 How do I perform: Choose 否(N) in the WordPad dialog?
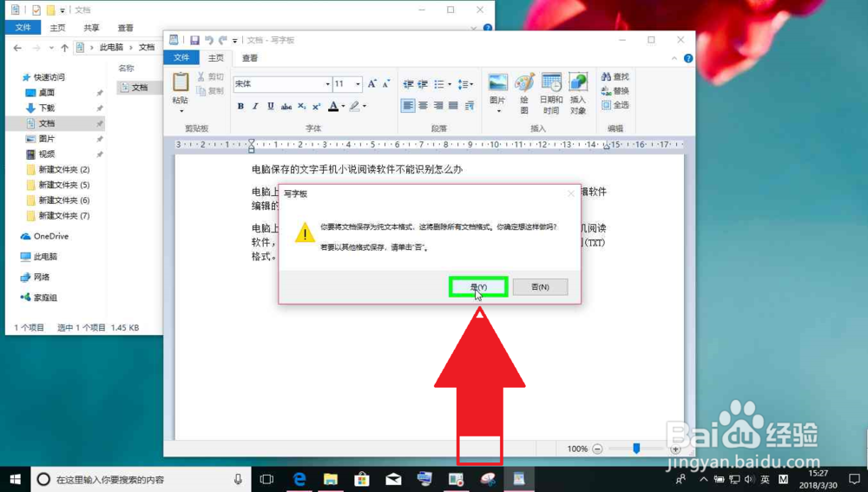tap(540, 286)
